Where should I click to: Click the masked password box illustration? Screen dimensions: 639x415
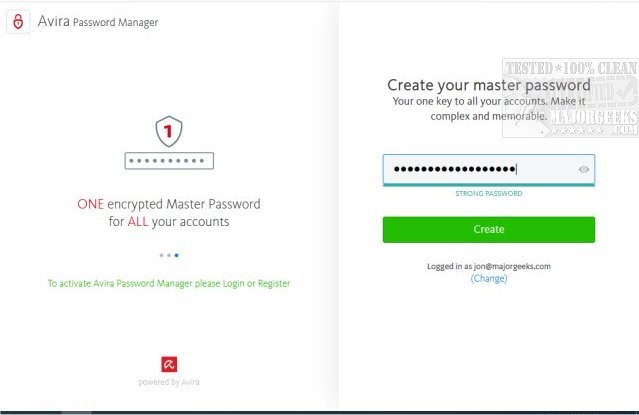(x=168, y=160)
